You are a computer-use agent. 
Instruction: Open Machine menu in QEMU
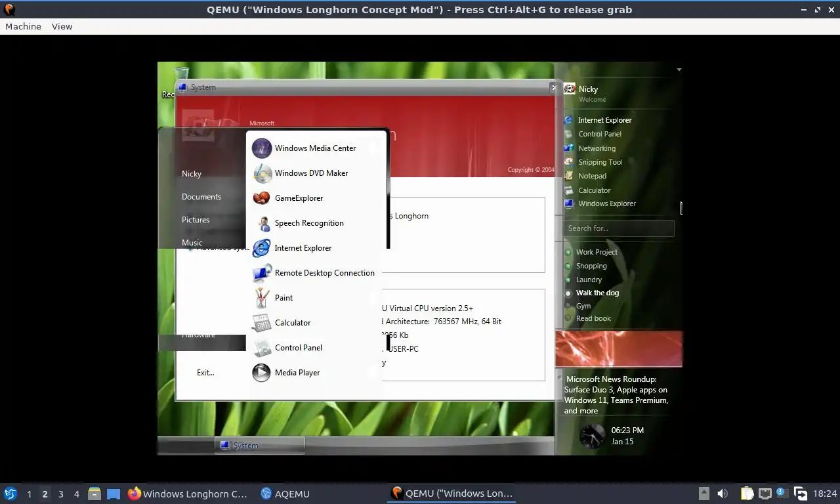[23, 26]
